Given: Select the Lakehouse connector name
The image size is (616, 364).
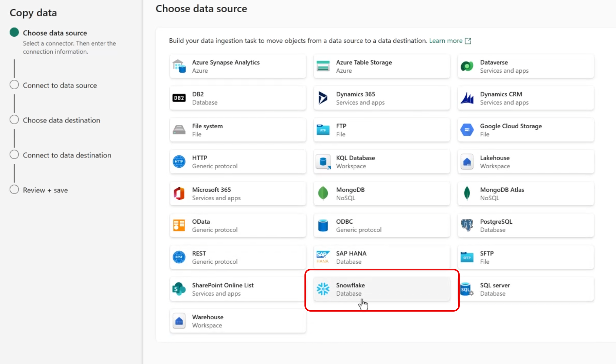Looking at the screenshot, I should (x=495, y=158).
